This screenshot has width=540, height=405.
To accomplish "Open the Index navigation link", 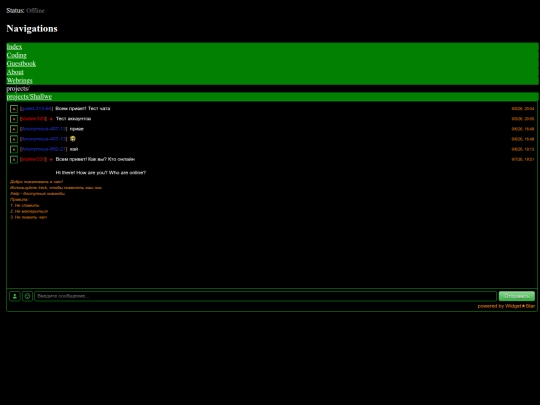I will coord(14,47).
